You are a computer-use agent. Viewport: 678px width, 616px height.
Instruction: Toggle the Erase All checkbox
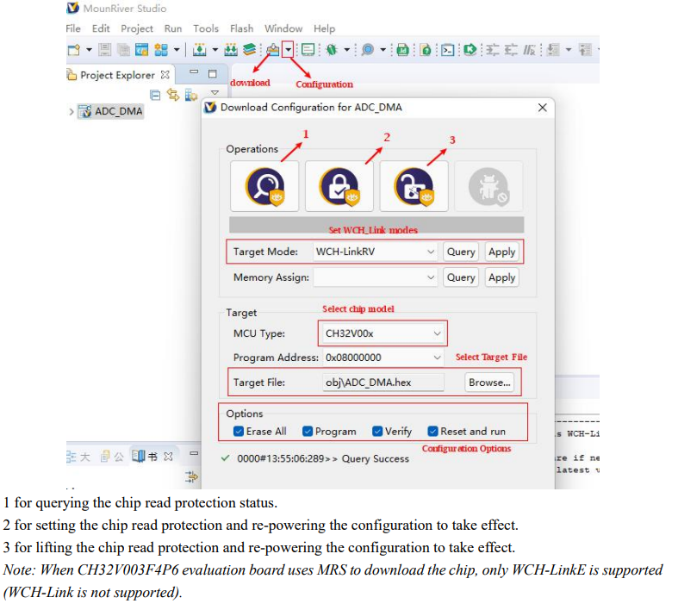(239, 432)
